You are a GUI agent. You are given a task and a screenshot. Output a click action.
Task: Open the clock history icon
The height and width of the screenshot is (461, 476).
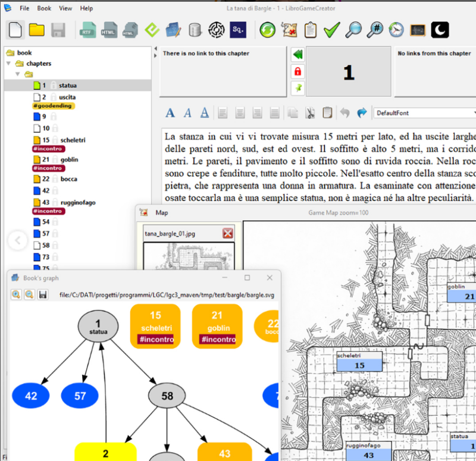point(396,30)
